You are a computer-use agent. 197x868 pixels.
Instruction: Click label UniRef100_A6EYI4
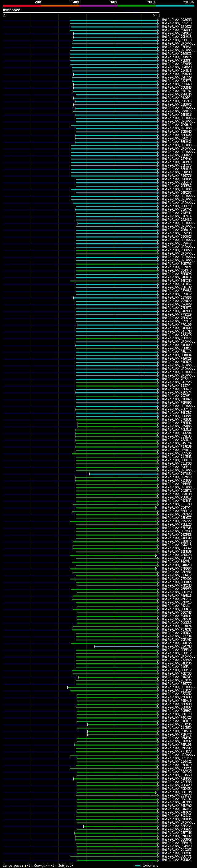click(x=177, y=410)
